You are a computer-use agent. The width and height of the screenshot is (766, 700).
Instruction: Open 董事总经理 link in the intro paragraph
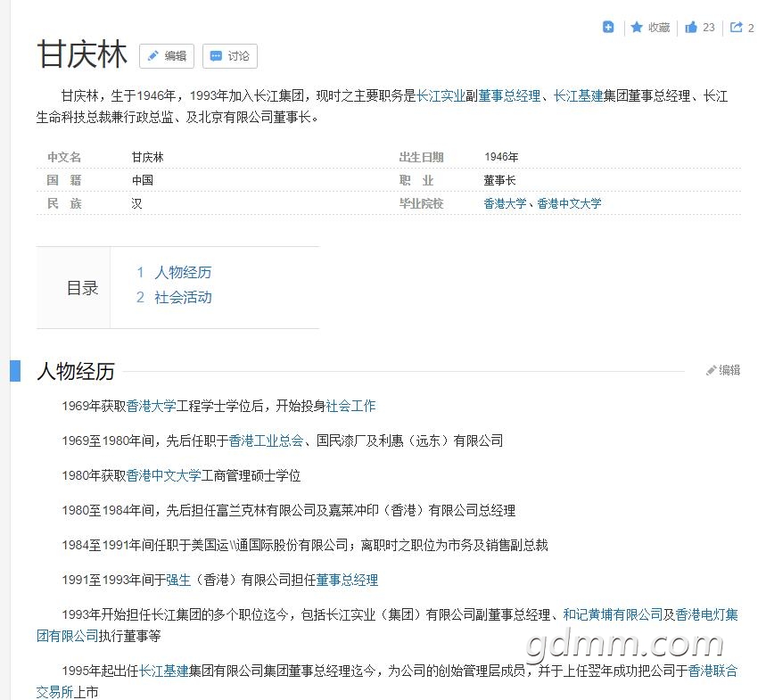click(x=509, y=95)
